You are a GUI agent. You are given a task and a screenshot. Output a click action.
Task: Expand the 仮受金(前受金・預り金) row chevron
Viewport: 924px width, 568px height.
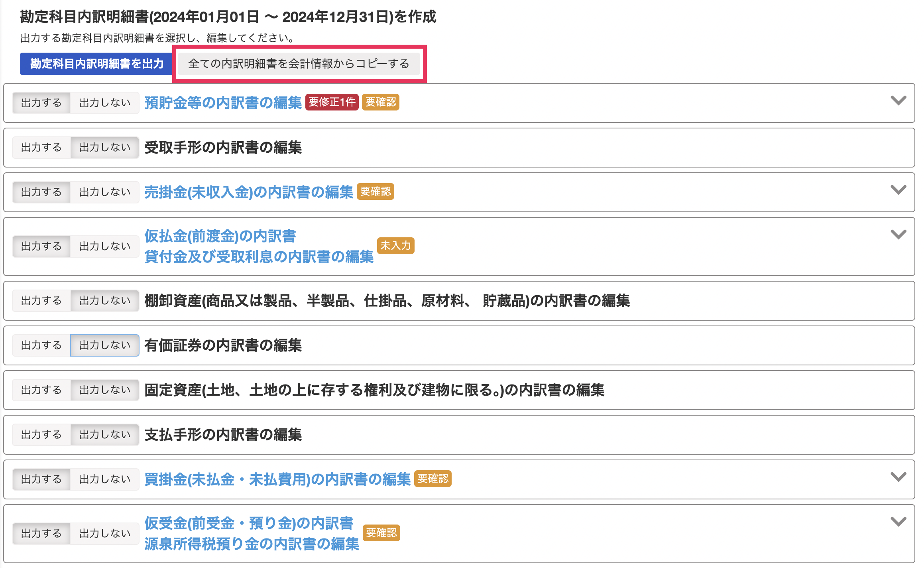click(898, 522)
